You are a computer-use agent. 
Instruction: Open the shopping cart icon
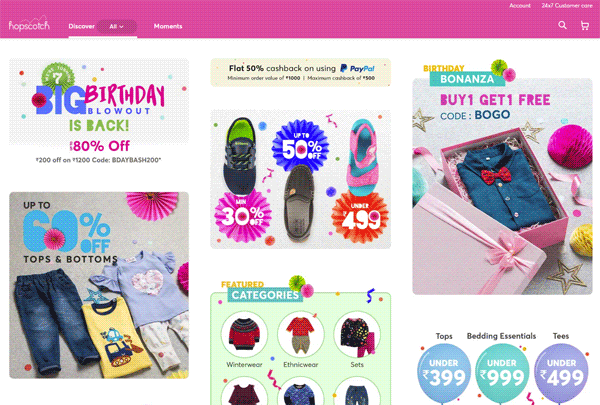coord(584,26)
